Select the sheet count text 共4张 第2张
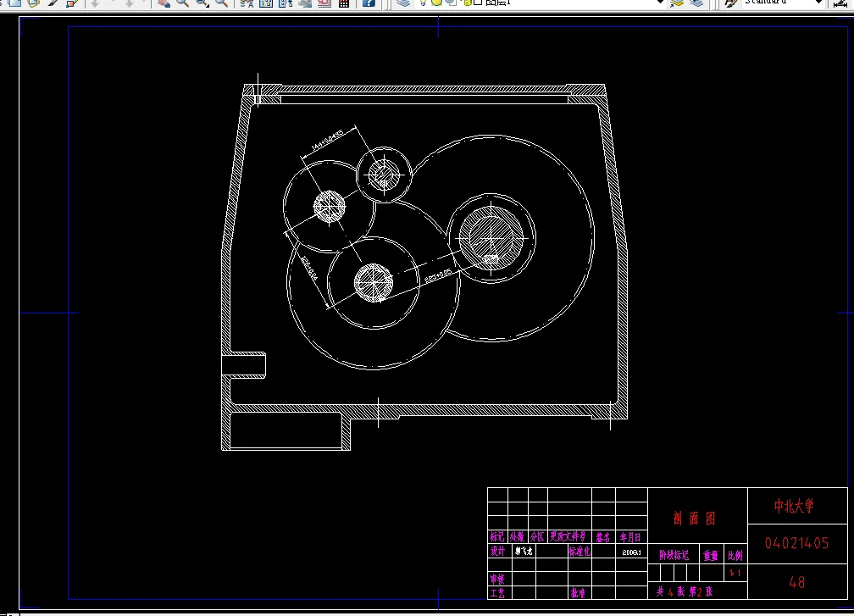Image resolution: width=854 pixels, height=616 pixels. tap(684, 591)
